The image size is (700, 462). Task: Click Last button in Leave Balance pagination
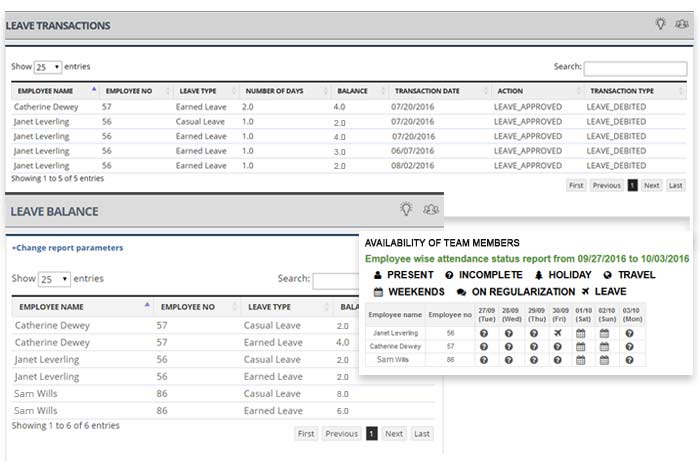point(421,433)
